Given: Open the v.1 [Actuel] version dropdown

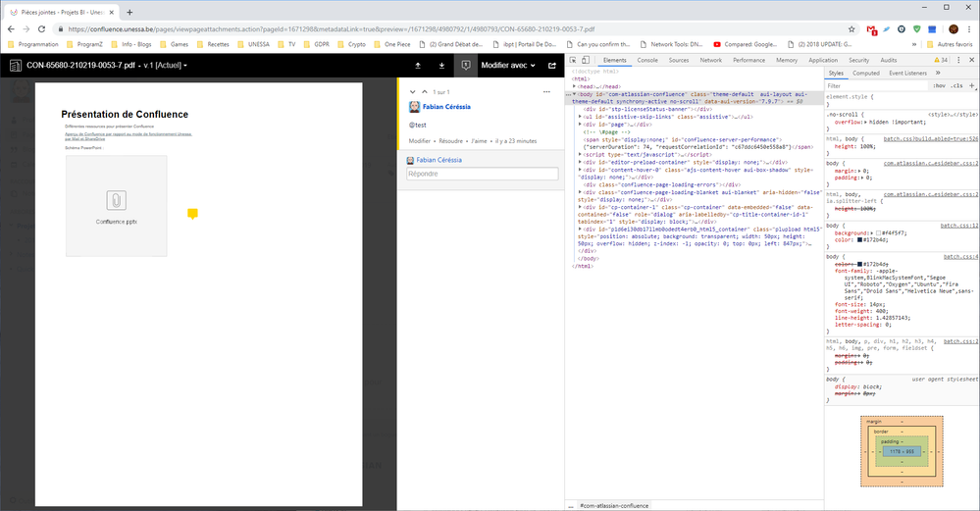Looking at the screenshot, I should coord(165,65).
